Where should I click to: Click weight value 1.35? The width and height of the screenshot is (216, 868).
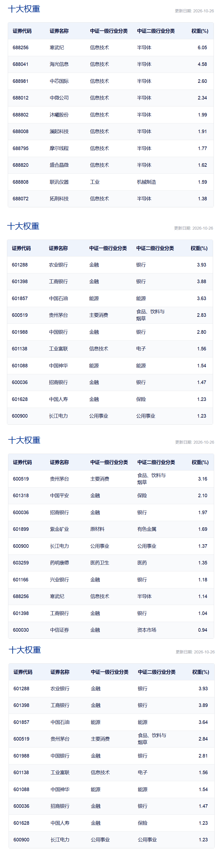click(203, 563)
